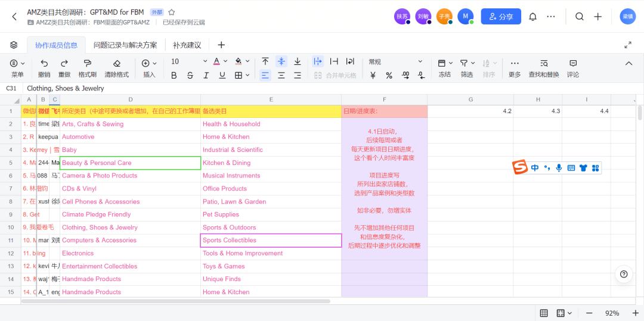
Task: Clear formatting with eraser (清除格式)
Action: point(117,68)
